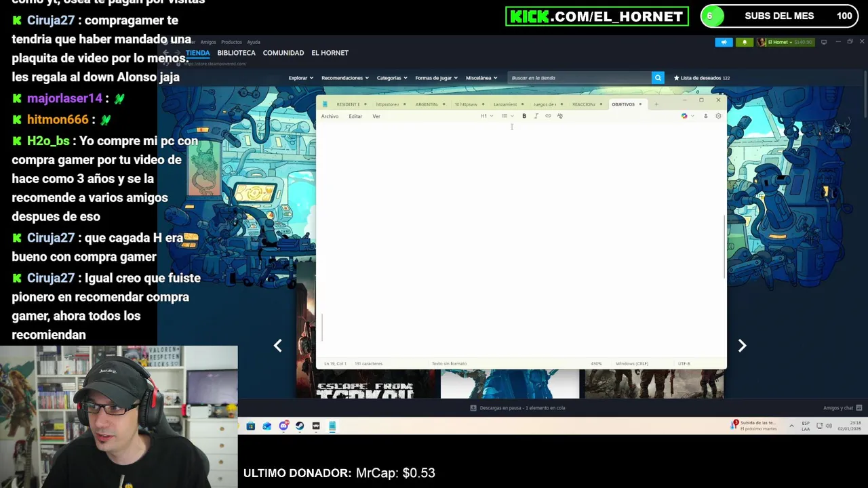Open Discord from the taskbar
The width and height of the screenshot is (868, 488).
pyautogui.click(x=283, y=426)
